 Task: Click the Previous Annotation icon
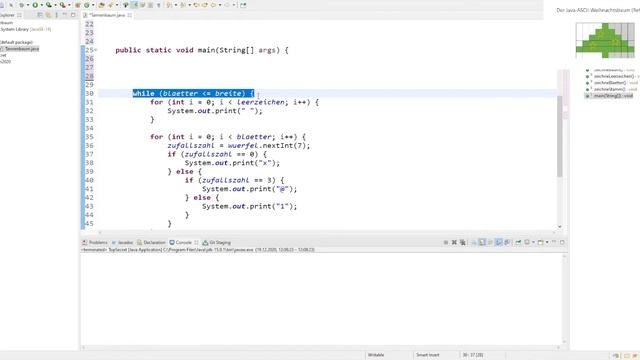pos(182,5)
